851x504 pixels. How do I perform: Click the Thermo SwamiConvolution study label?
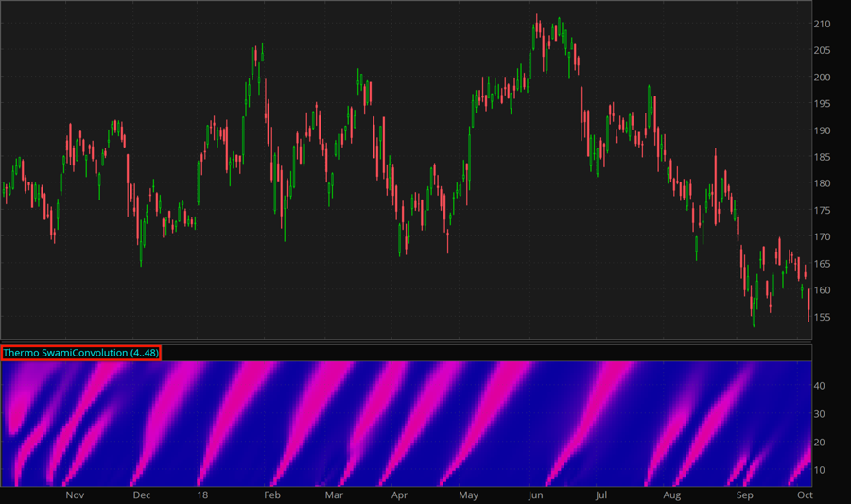(x=80, y=353)
